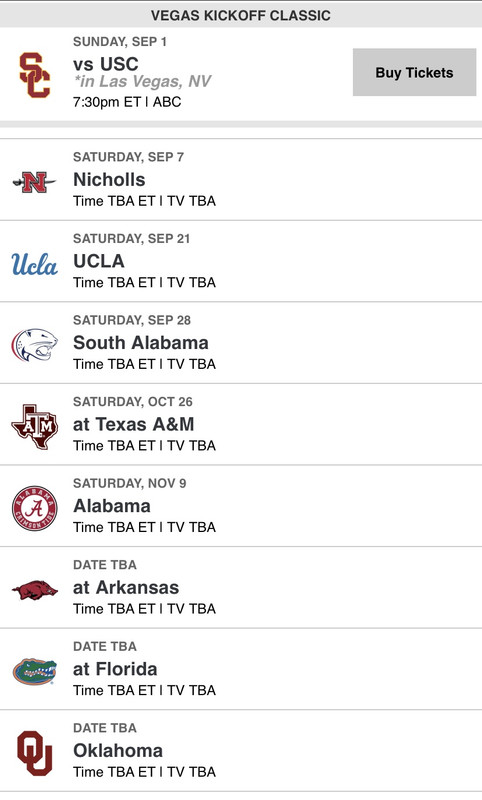Click the UCLA script logo
482x800 pixels.
[x=35, y=264]
